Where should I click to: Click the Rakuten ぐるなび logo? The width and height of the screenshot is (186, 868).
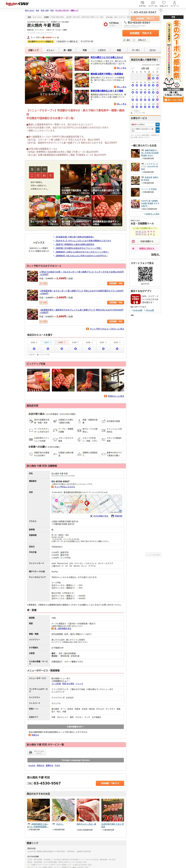click(17, 4)
